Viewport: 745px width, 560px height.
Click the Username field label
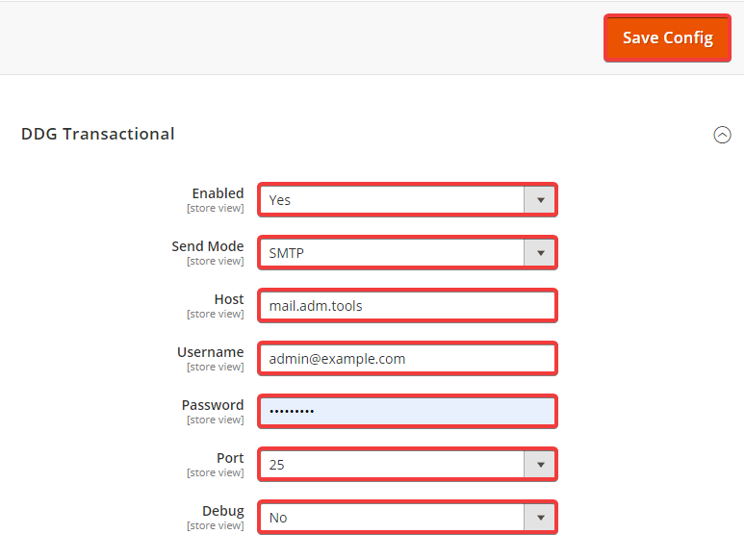[x=211, y=352]
